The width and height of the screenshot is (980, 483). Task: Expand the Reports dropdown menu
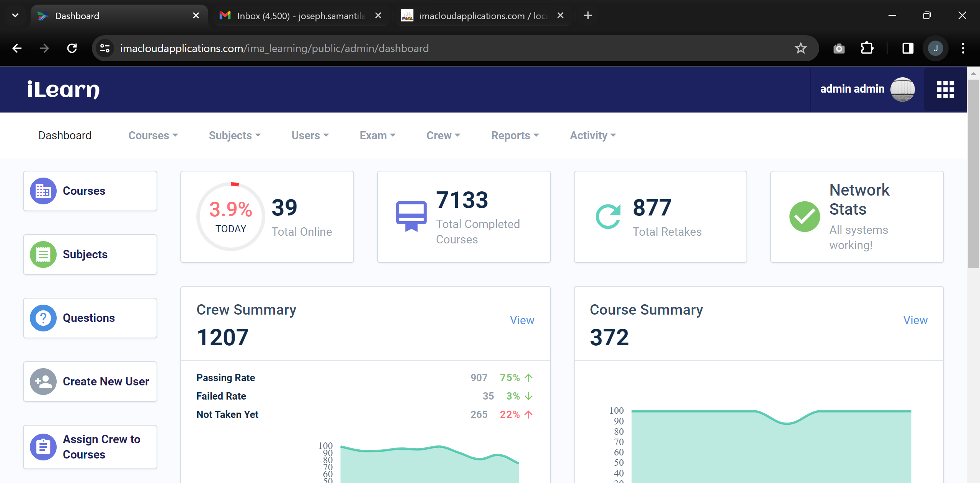[x=515, y=135]
